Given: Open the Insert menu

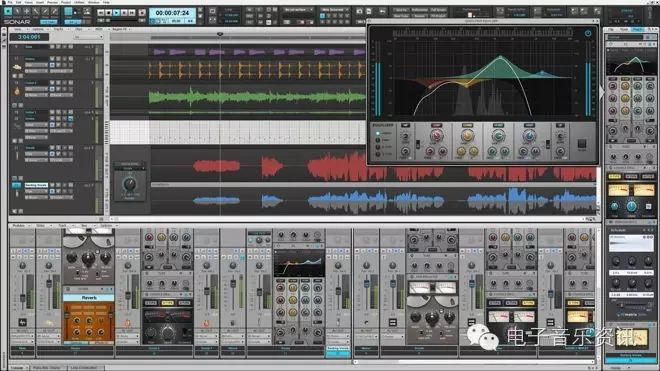Looking at the screenshot, I should pos(40,2).
